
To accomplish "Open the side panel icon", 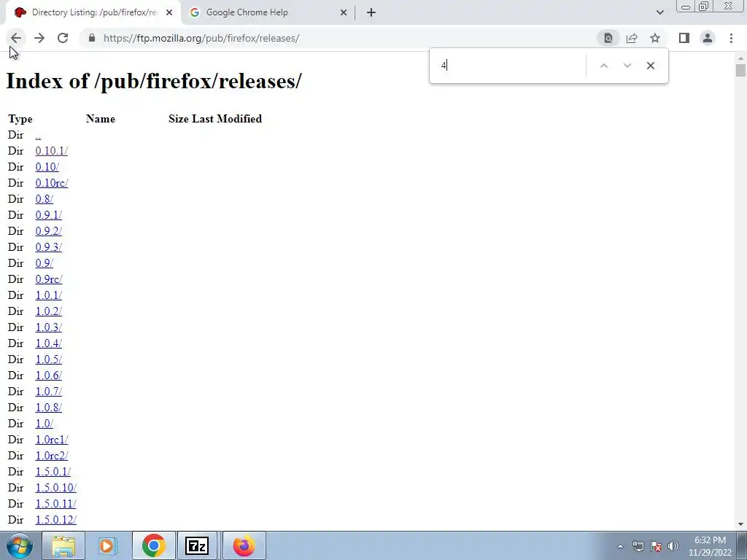I will [x=684, y=38].
